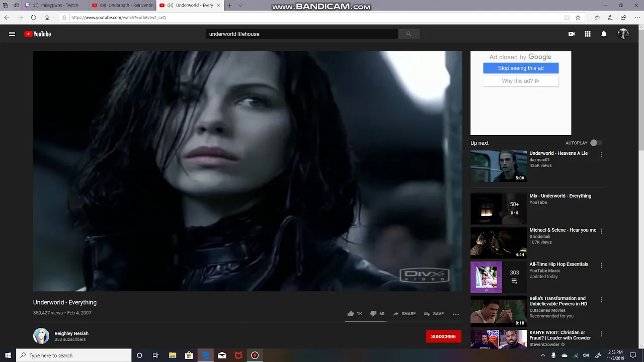The height and width of the screenshot is (362, 644).
Task: Open All-Time Hip Hop Essentials playlist thumbnail
Action: (499, 277)
